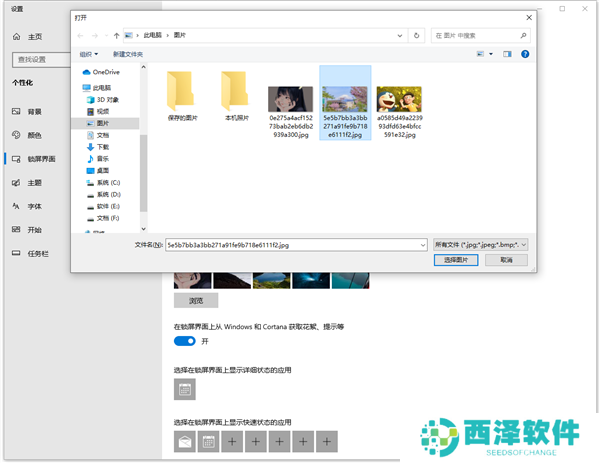Open the 保存的图片 folder

click(x=182, y=96)
